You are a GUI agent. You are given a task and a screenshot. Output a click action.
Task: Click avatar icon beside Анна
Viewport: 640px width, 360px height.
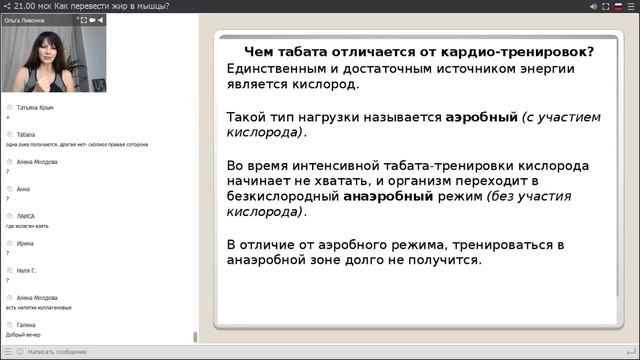tap(10, 189)
